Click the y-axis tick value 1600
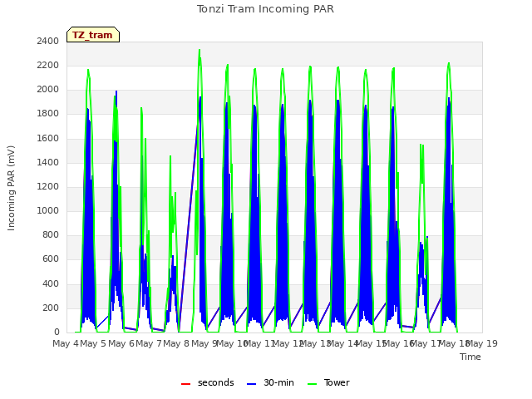 [x=48, y=139]
